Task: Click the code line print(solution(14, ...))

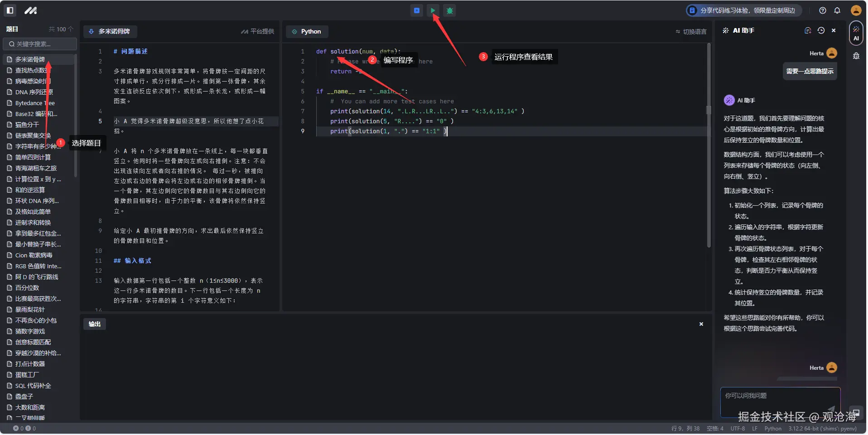Action: click(427, 111)
